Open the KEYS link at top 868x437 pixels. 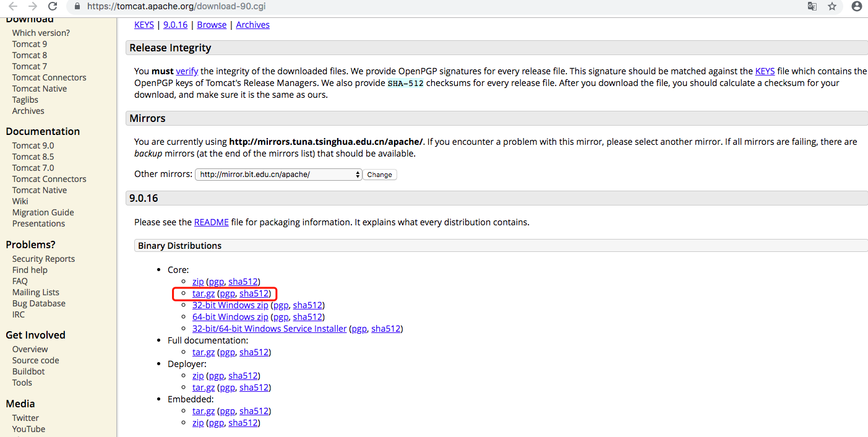click(x=144, y=25)
